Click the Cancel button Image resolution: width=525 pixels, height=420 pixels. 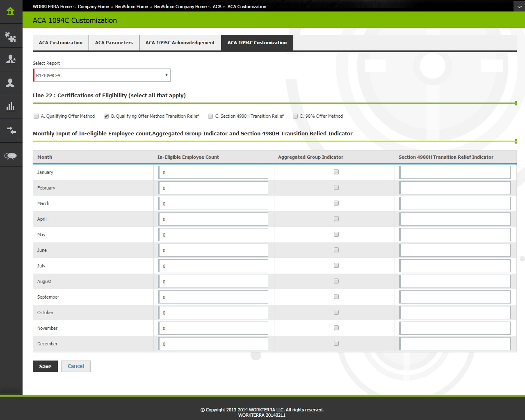76,366
